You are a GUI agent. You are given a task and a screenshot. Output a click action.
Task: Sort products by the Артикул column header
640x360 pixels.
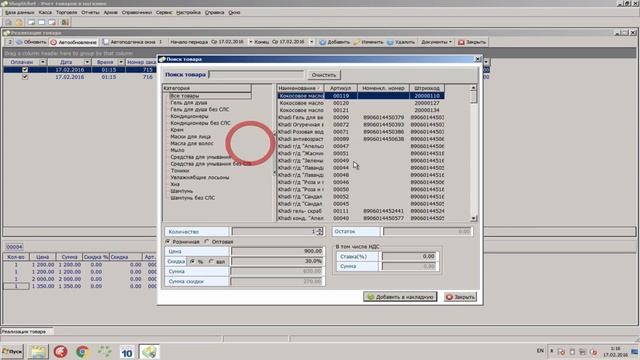coord(341,88)
